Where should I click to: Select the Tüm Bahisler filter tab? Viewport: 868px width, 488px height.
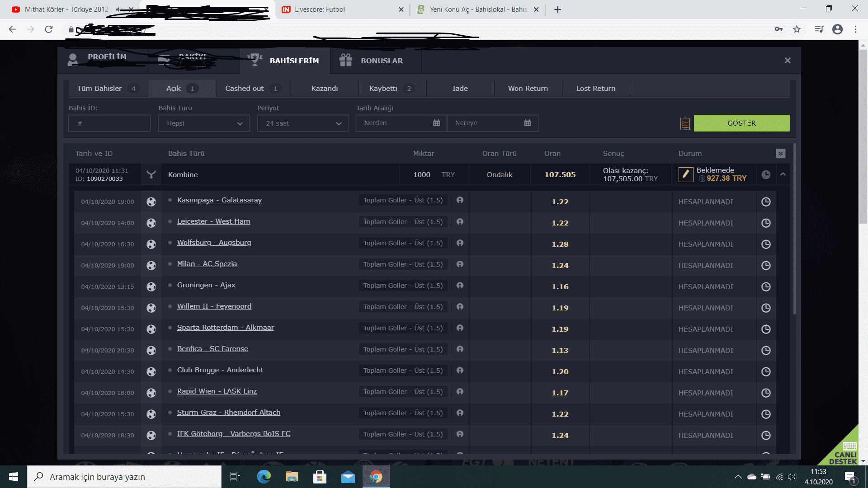coord(108,89)
